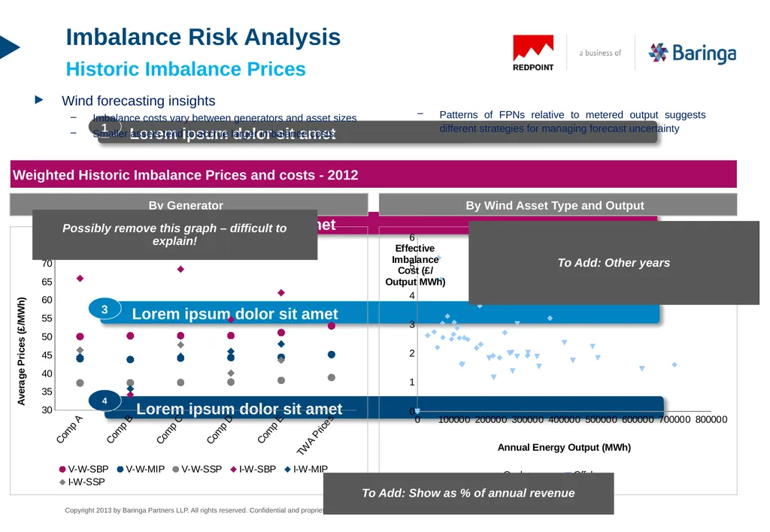Click the grey Lorem ipsum banner numbered 1
Viewport: 770px width, 532px height.
point(377,132)
